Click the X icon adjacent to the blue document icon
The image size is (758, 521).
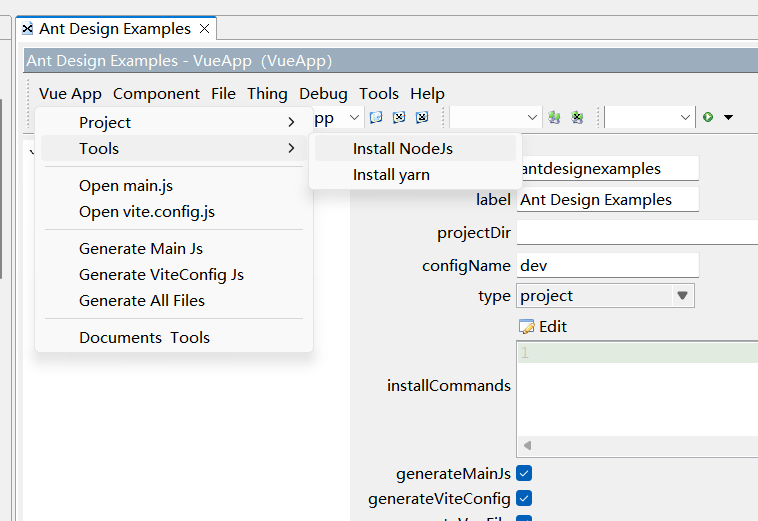[399, 117]
